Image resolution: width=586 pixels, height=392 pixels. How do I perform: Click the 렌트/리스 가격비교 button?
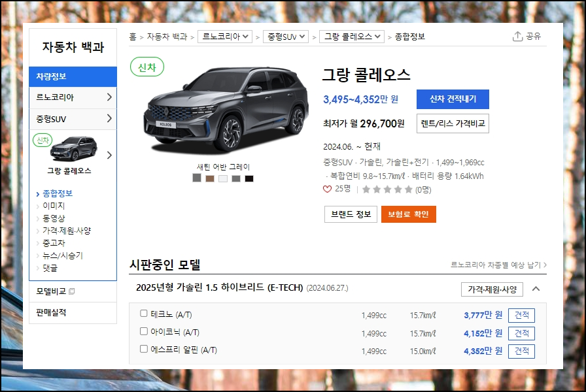453,123
